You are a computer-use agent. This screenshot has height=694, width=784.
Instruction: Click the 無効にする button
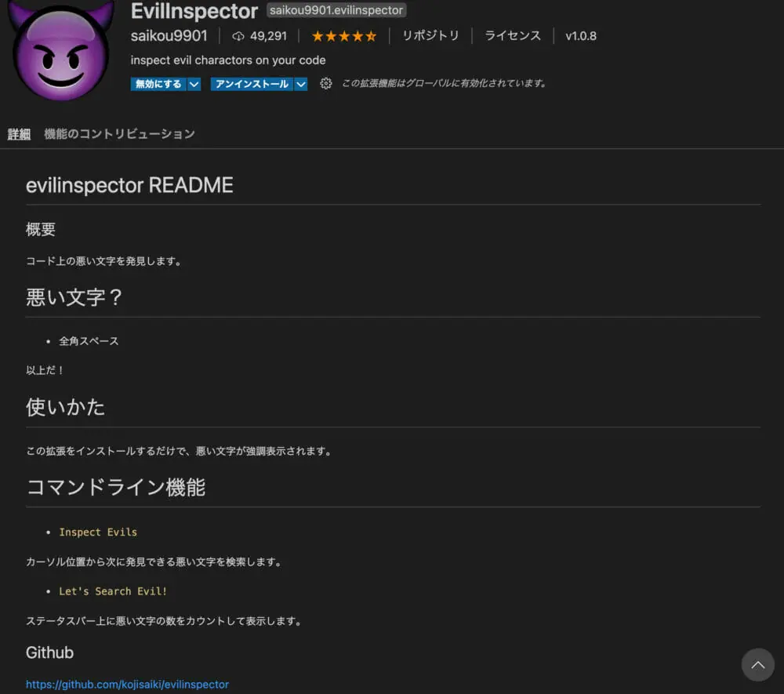coord(158,84)
